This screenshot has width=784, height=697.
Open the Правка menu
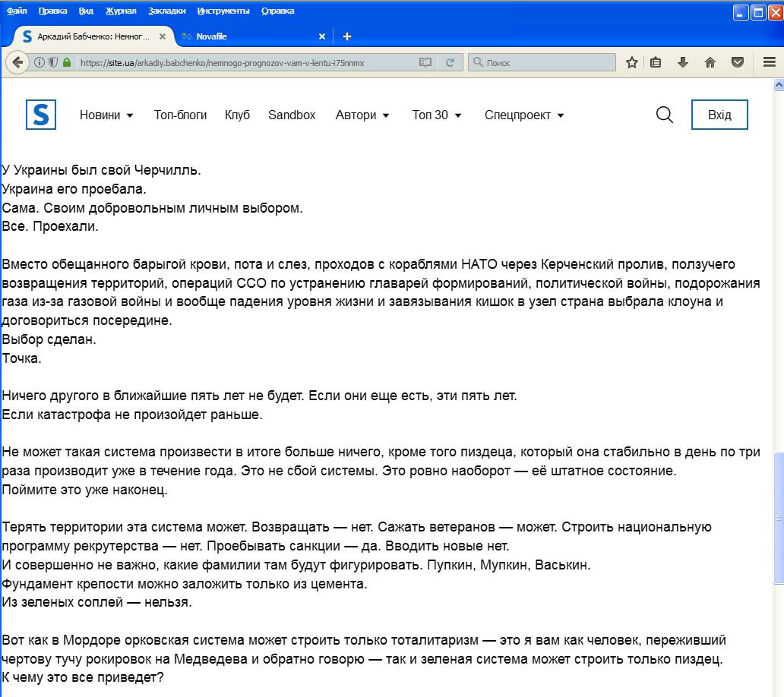point(52,11)
